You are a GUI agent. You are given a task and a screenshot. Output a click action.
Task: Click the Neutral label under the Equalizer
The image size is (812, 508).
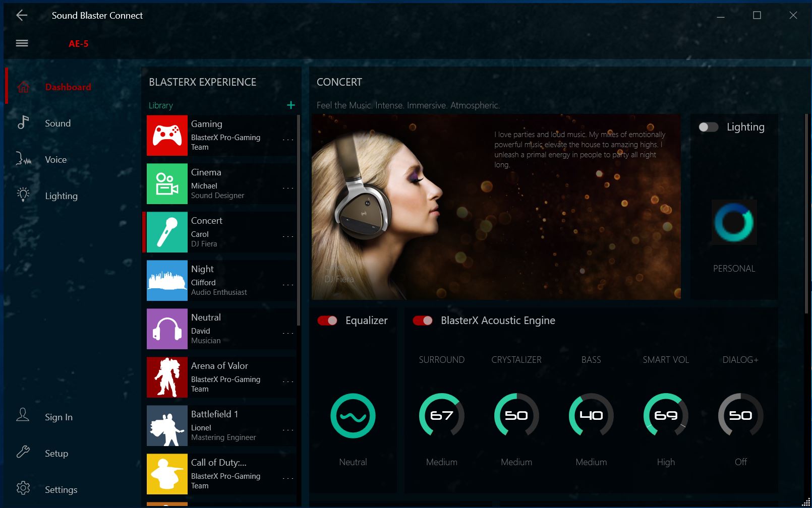pos(353,462)
